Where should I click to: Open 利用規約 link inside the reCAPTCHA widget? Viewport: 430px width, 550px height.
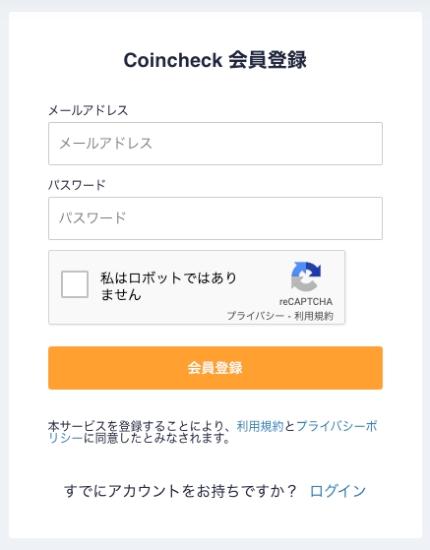(314, 316)
